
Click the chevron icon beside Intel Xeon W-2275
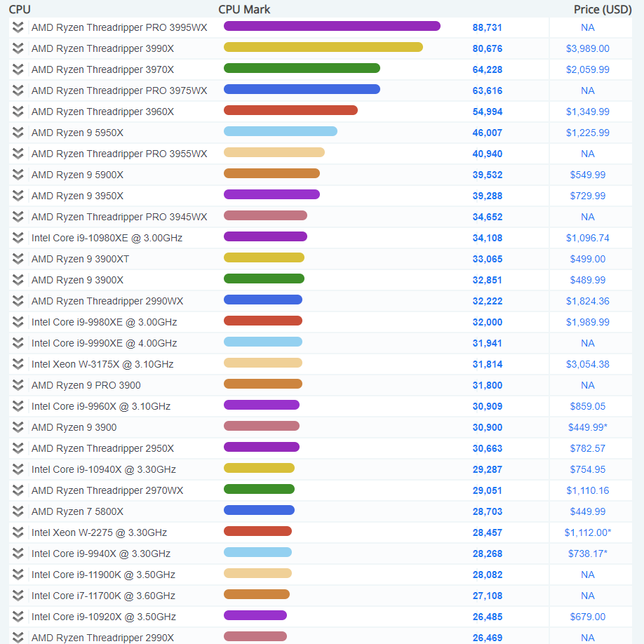tap(18, 532)
